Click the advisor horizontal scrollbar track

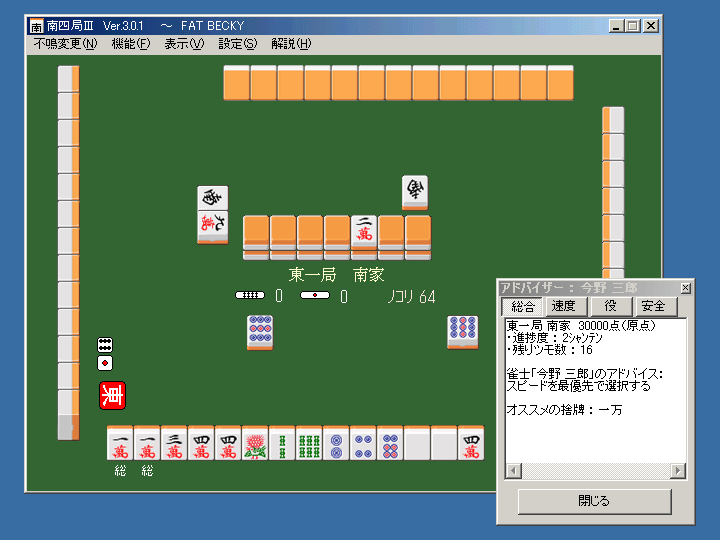(596, 471)
